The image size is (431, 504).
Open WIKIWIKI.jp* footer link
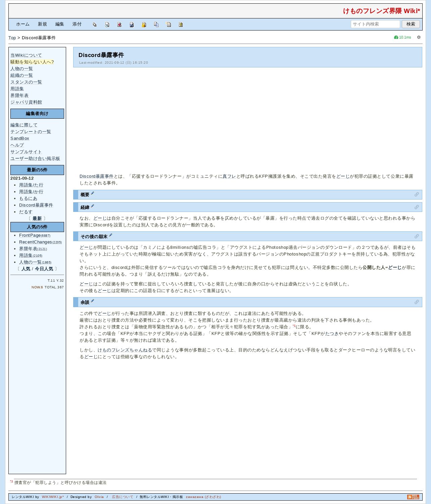53,497
